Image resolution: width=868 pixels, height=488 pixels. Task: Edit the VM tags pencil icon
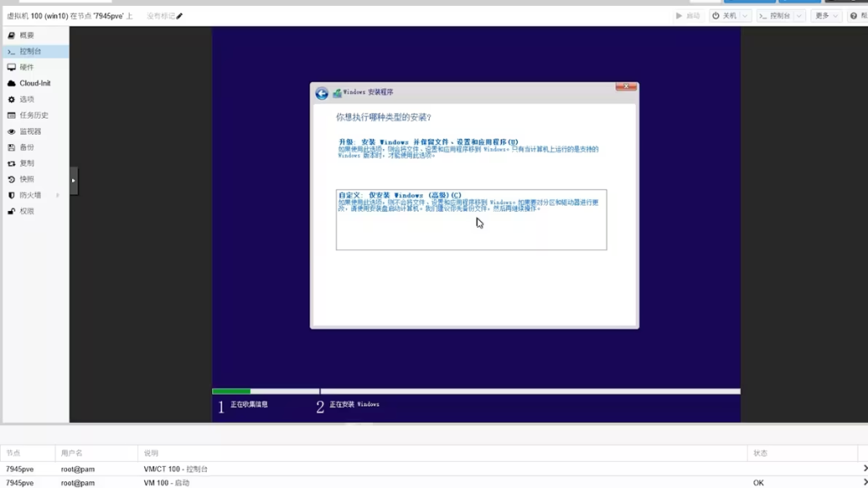click(x=180, y=16)
